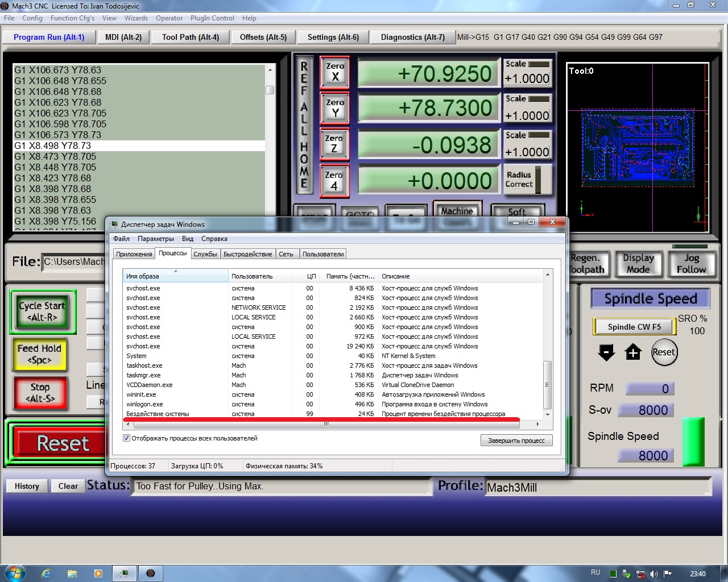Screen dimensions: 728x582
Task: Open Task Manager Параметры menu
Action: [x=156, y=239]
